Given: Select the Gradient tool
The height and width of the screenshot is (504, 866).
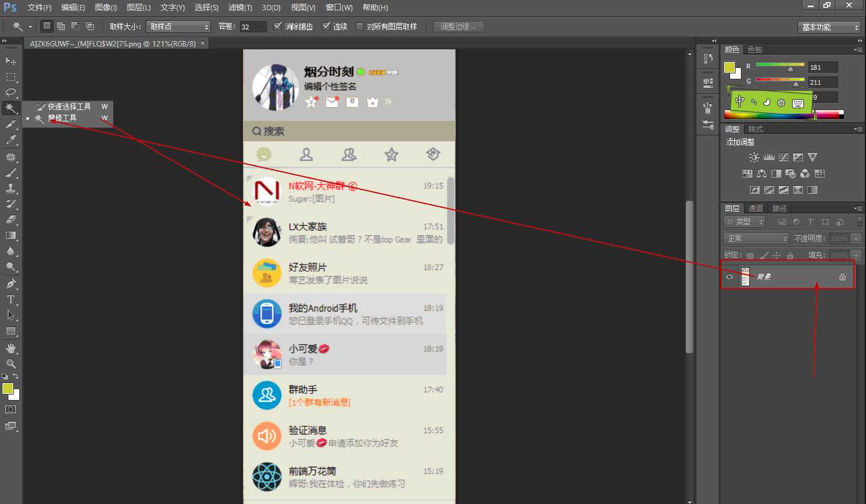Looking at the screenshot, I should click(x=11, y=235).
